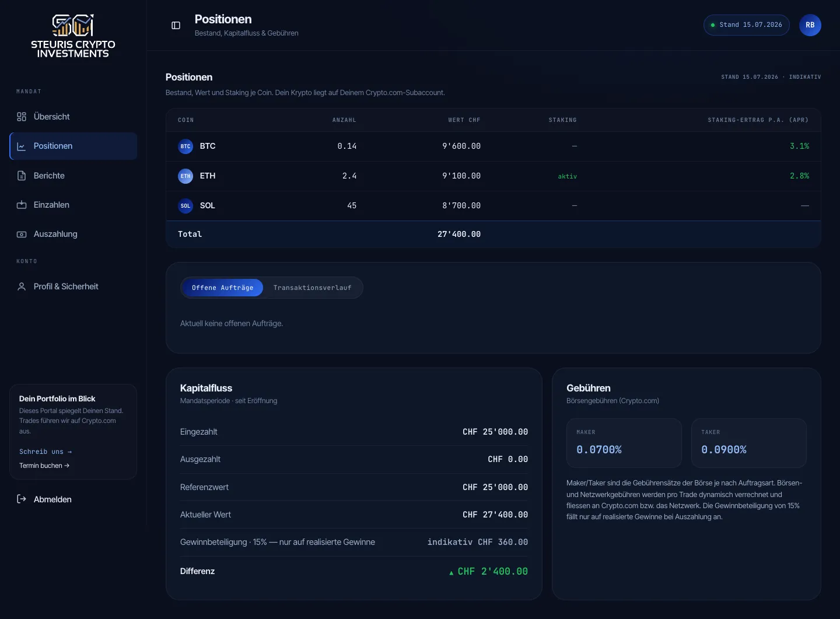Click the ANZAHL column header
This screenshot has width=840, height=619.
[x=344, y=120]
